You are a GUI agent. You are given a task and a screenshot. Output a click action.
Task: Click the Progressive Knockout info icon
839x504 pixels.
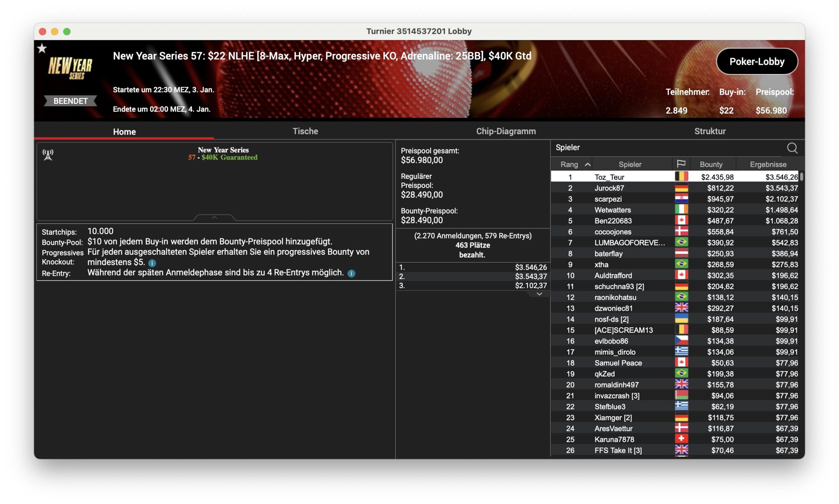[x=152, y=263]
